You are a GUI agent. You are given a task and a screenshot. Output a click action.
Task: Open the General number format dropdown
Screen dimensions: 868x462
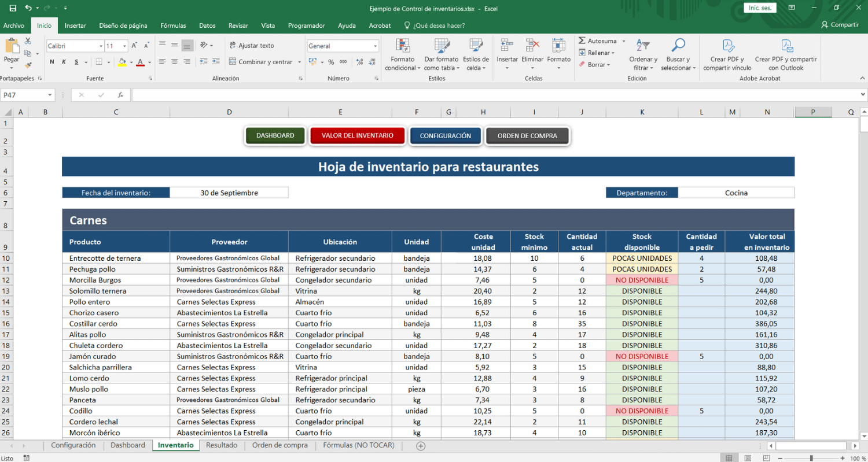coord(375,46)
